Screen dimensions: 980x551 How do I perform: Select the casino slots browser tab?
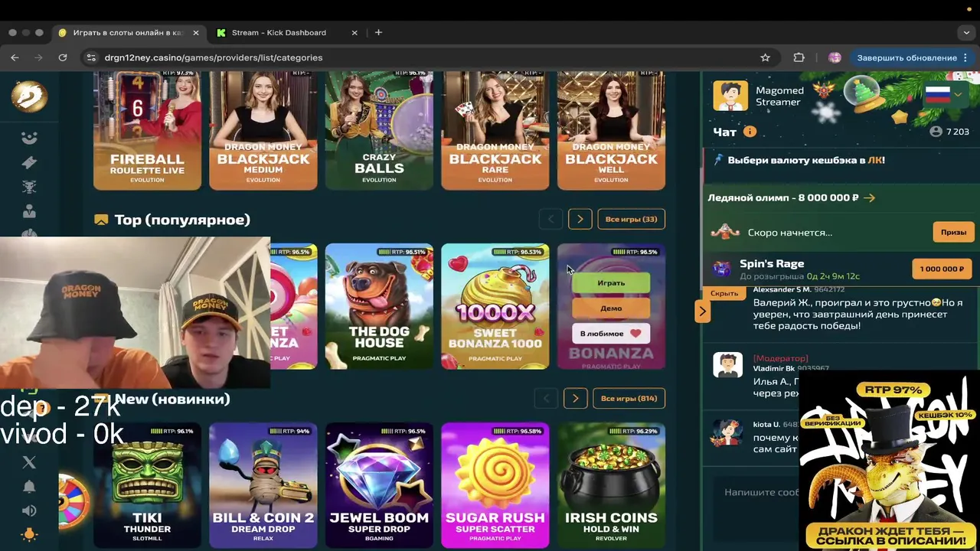click(129, 33)
